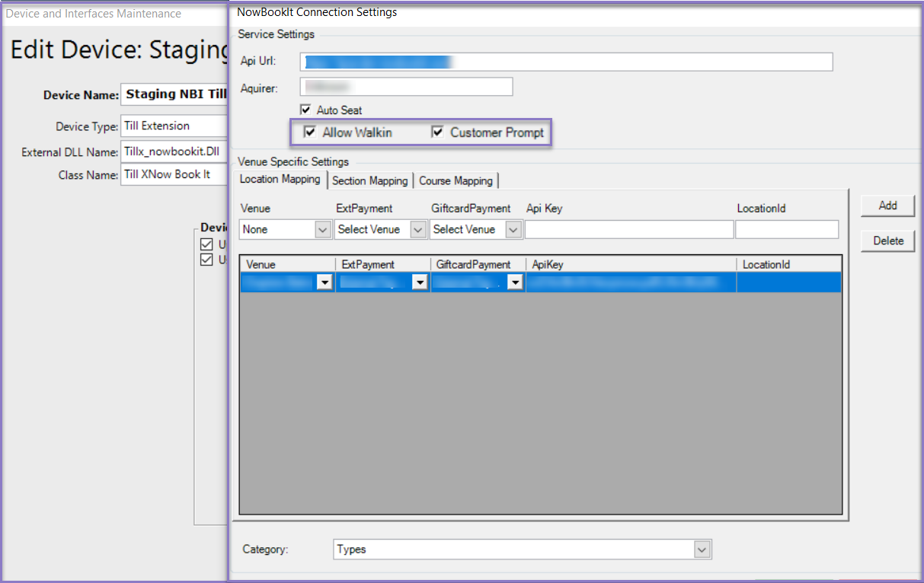Open the GiftcardPayment Select Venue dropdown

click(475, 229)
